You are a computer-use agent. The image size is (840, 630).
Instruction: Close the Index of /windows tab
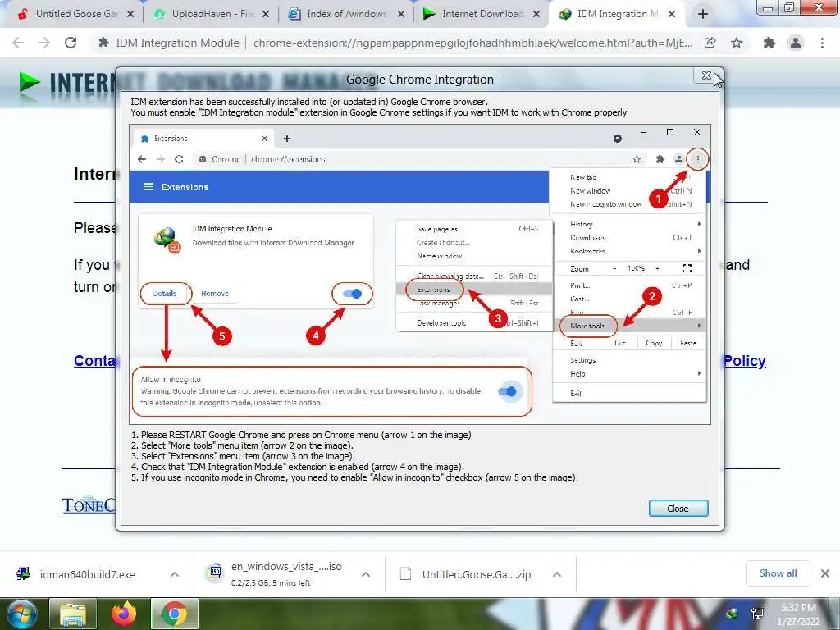400,15
